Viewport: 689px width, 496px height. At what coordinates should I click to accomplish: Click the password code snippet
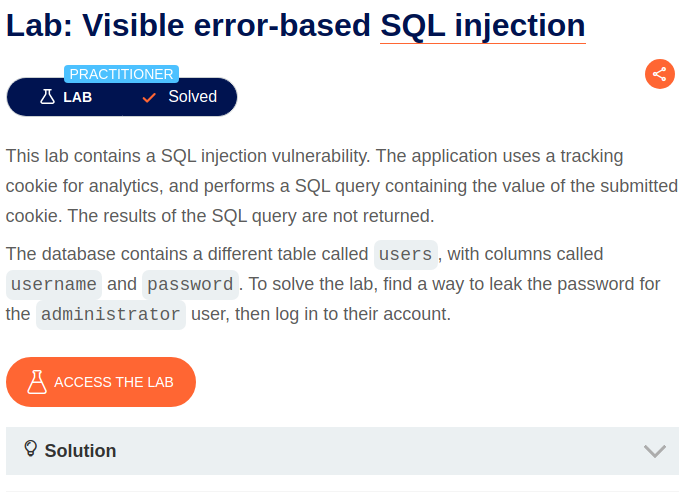[x=190, y=285]
